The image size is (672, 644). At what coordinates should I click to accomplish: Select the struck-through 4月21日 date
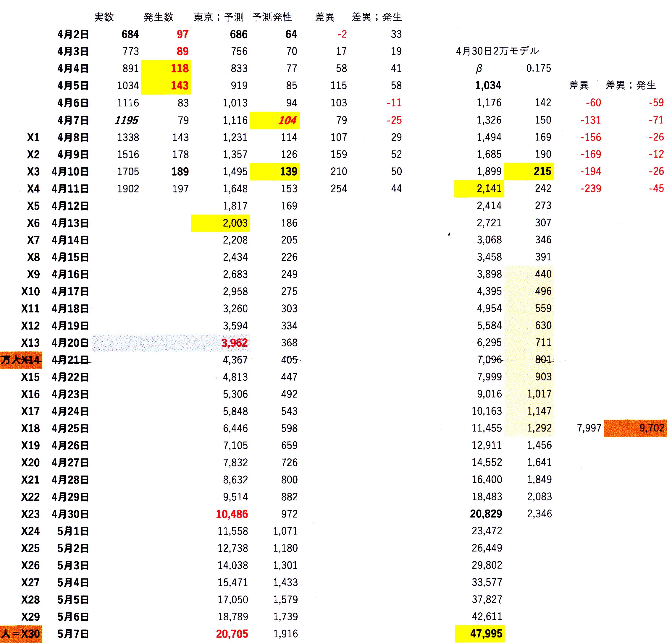[x=70, y=360]
